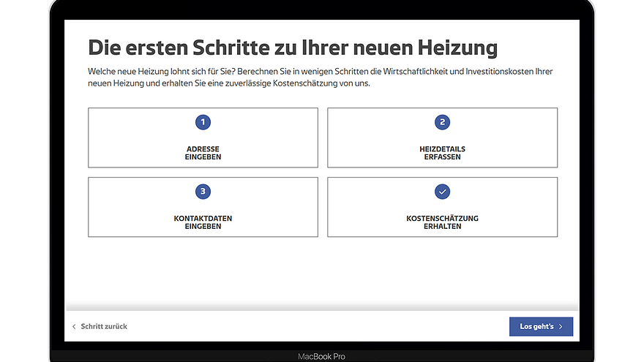Screen dimensions: 644x362
Task: Click the blue step 2 circle icon
Action: pos(442,122)
